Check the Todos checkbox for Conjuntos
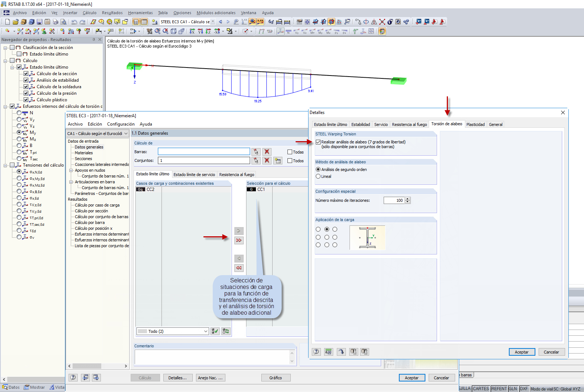 pos(290,161)
